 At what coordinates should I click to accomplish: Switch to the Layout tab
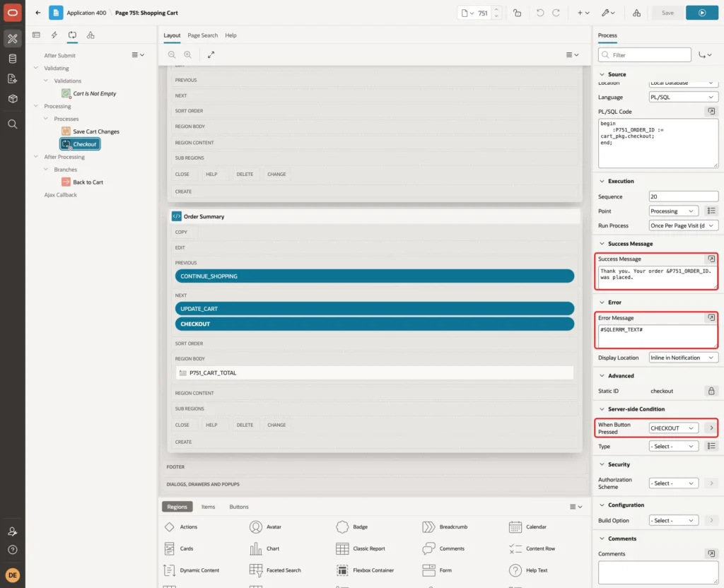(172, 35)
